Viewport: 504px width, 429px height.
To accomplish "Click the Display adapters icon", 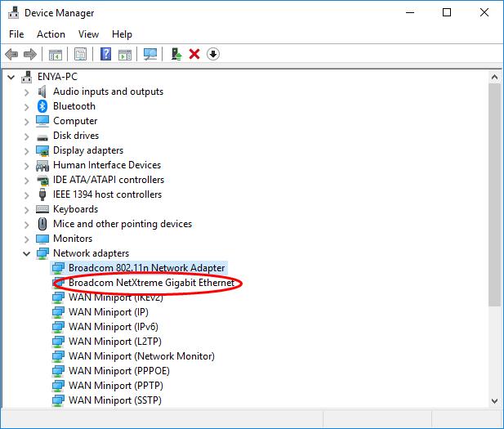I will click(42, 150).
